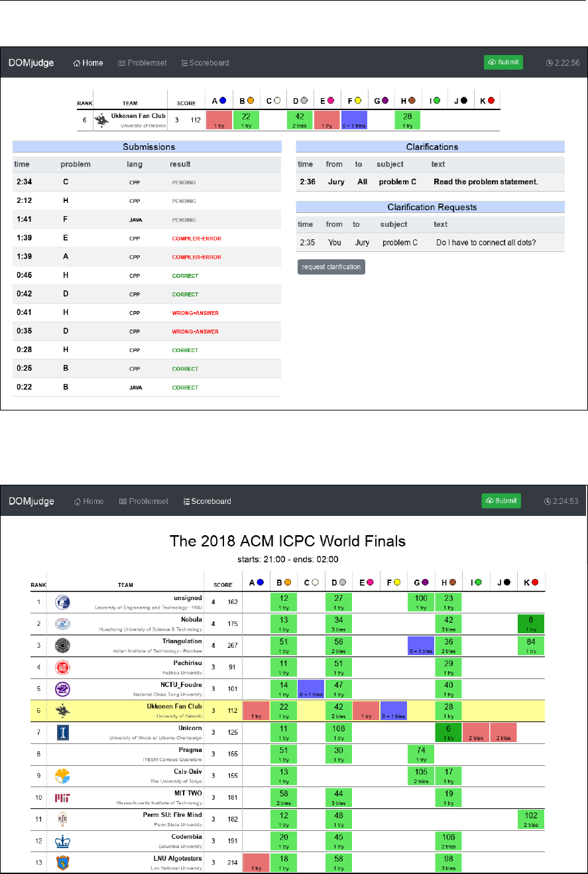Open Home in the navbar showing clock 2:24:53
This screenshot has height=874, width=588.
(89, 501)
